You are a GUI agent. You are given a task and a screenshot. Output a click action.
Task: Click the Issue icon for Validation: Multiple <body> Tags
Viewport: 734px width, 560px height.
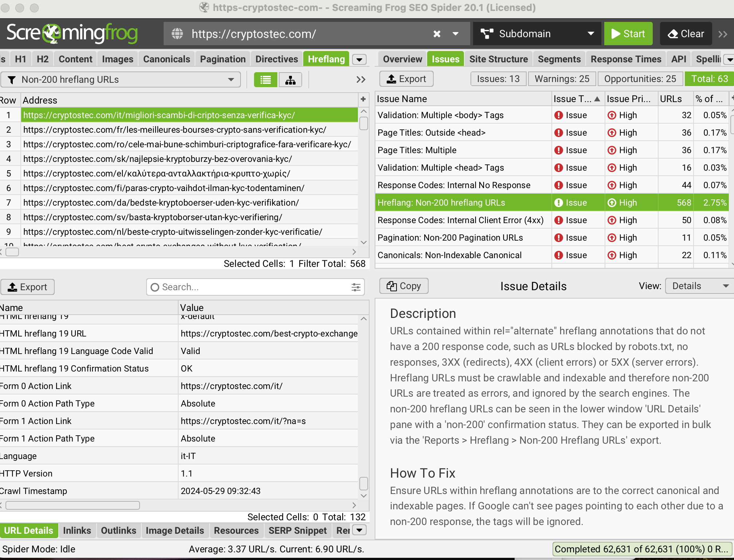[558, 115]
